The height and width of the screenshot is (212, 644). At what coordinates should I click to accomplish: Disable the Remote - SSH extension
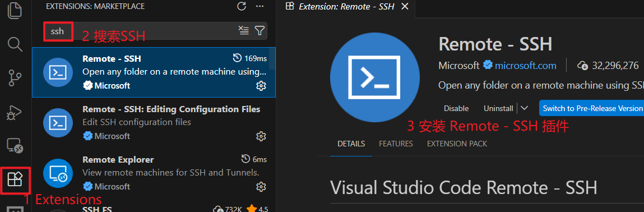click(x=456, y=108)
